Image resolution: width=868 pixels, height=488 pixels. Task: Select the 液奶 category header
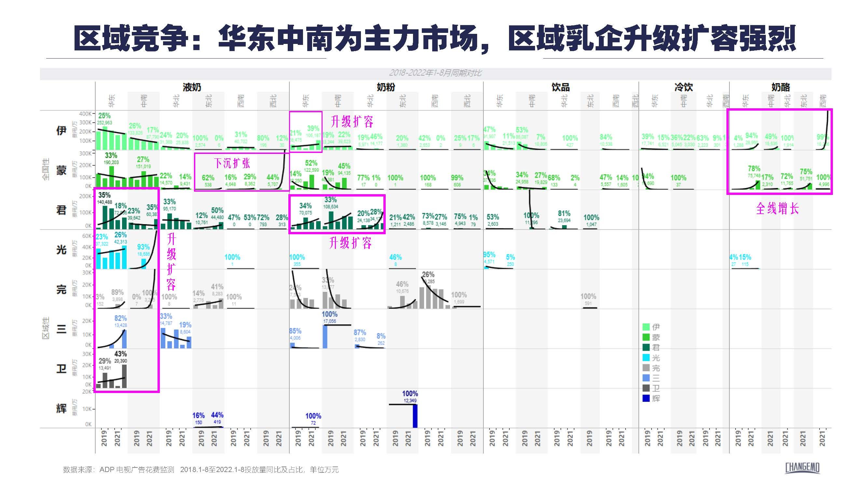192,87
